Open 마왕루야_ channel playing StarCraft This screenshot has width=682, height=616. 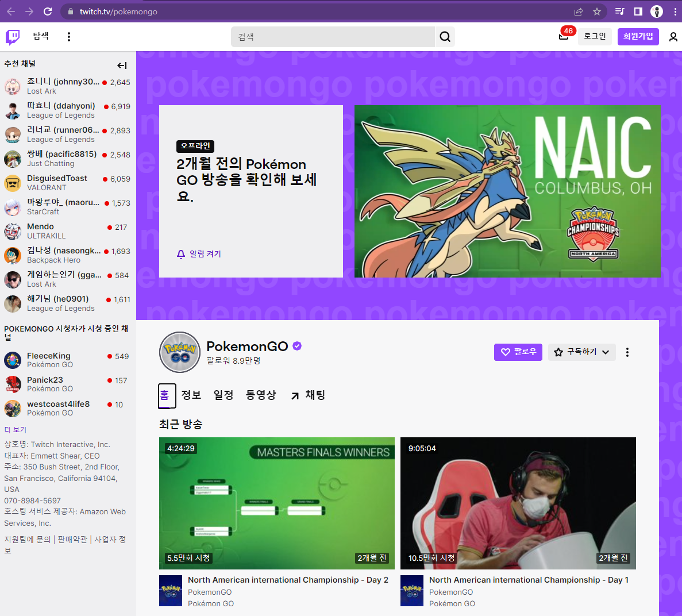pos(67,207)
